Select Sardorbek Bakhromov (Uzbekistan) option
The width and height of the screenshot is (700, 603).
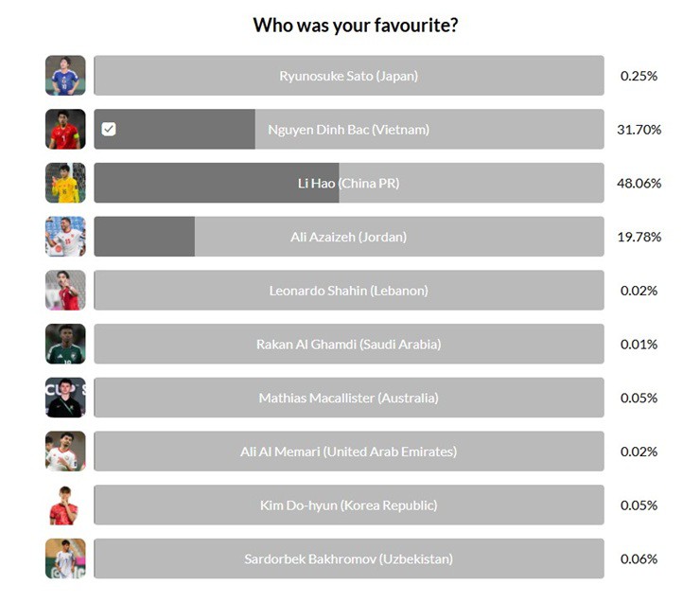(x=348, y=559)
